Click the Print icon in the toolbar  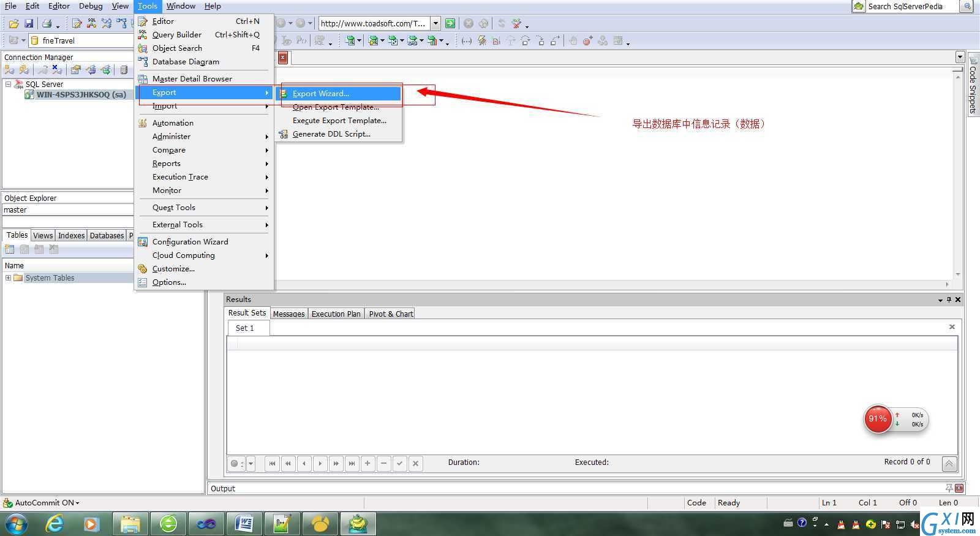(x=47, y=23)
